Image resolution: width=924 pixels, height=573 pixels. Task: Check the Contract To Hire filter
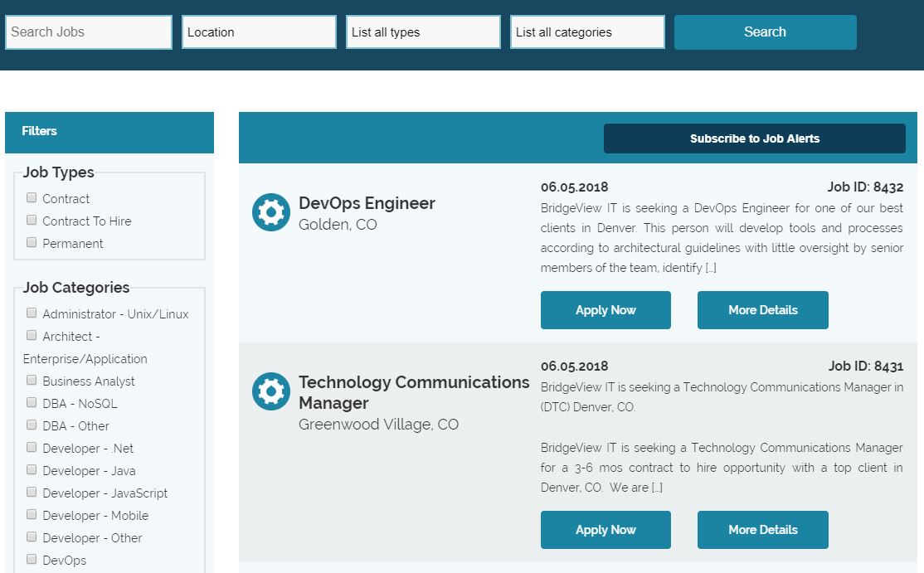coord(32,221)
